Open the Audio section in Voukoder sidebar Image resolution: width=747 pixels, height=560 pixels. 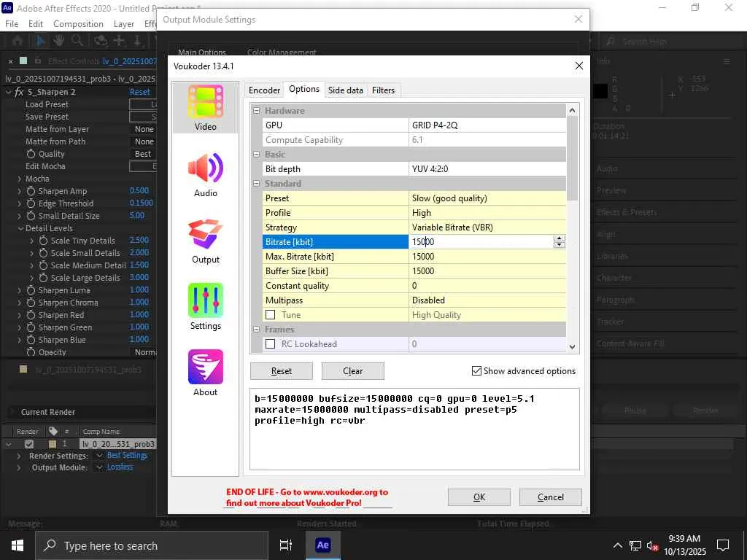coord(205,174)
